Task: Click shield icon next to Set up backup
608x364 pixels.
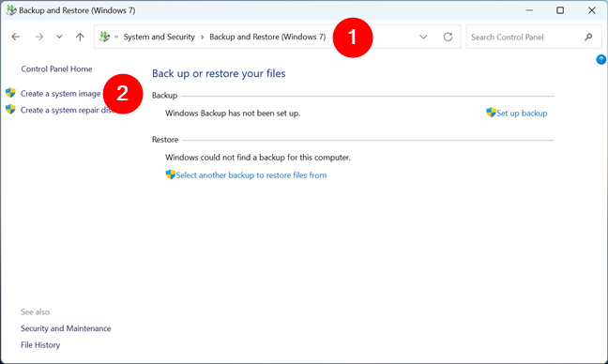Action: (491, 113)
